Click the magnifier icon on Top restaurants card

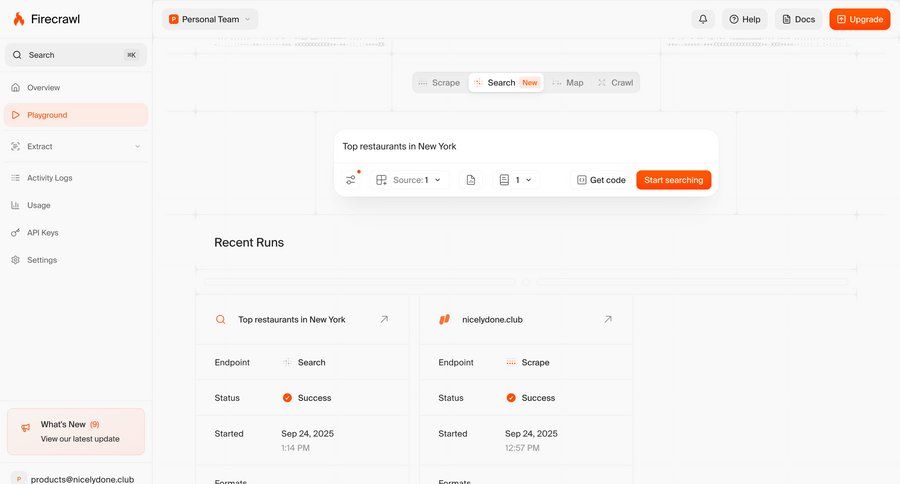click(220, 319)
